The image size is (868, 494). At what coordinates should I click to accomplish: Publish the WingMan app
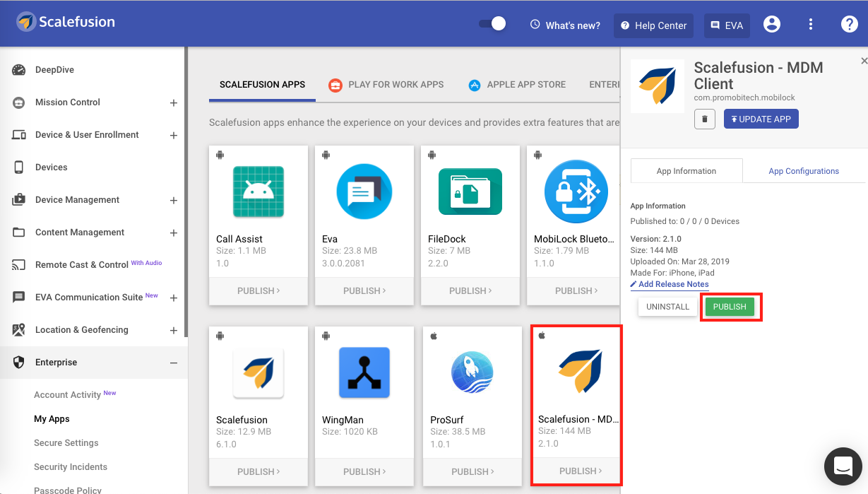364,471
